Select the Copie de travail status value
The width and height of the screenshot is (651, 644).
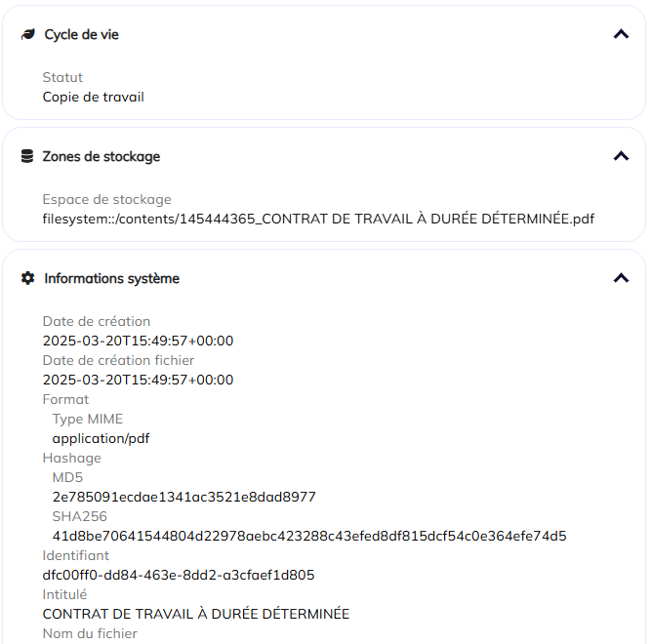[x=94, y=97]
